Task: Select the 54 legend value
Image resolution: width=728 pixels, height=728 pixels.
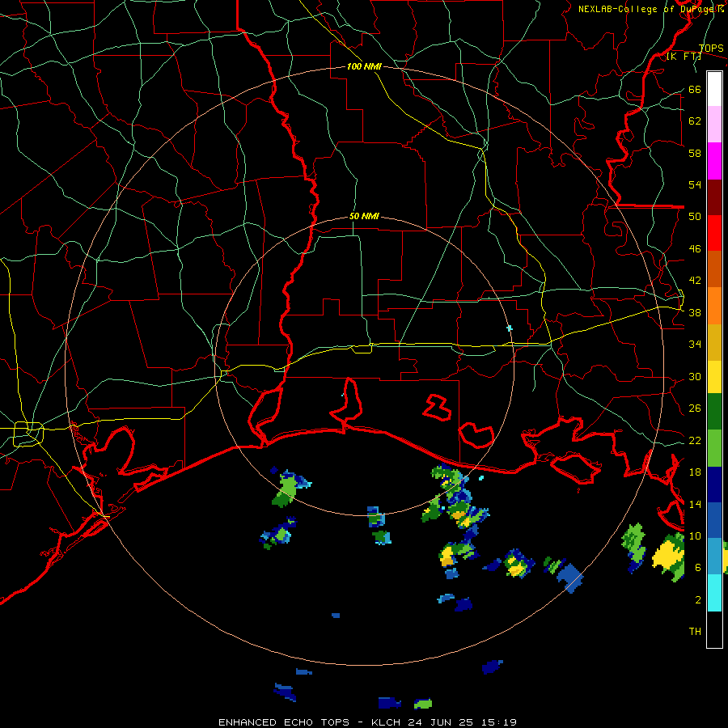Action: click(x=695, y=184)
